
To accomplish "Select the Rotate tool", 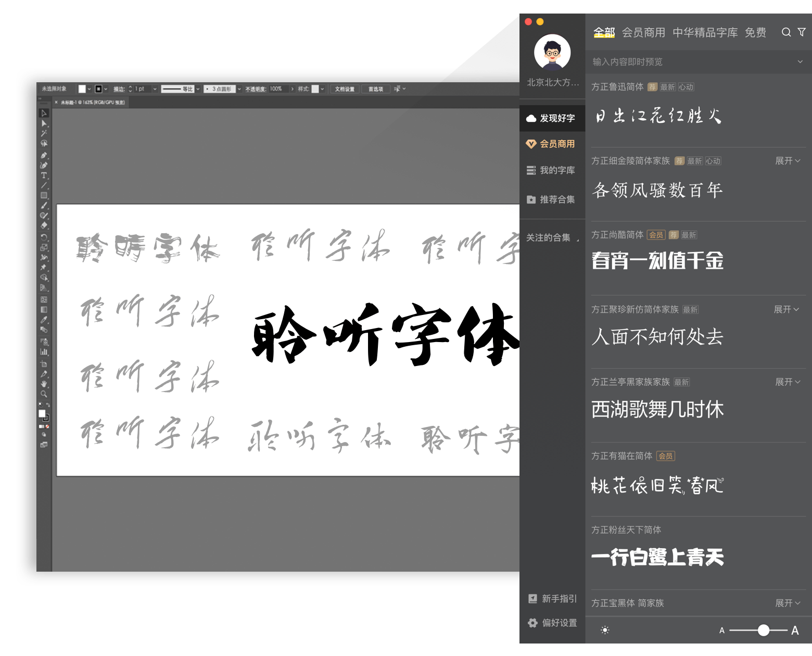I will 44,237.
